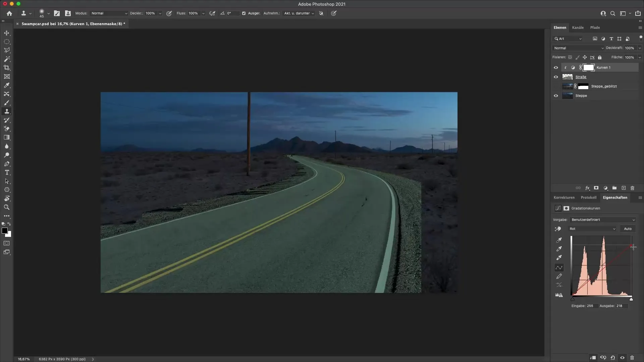Select the Gradient tool
This screenshot has width=644, height=362.
[x=7, y=137]
